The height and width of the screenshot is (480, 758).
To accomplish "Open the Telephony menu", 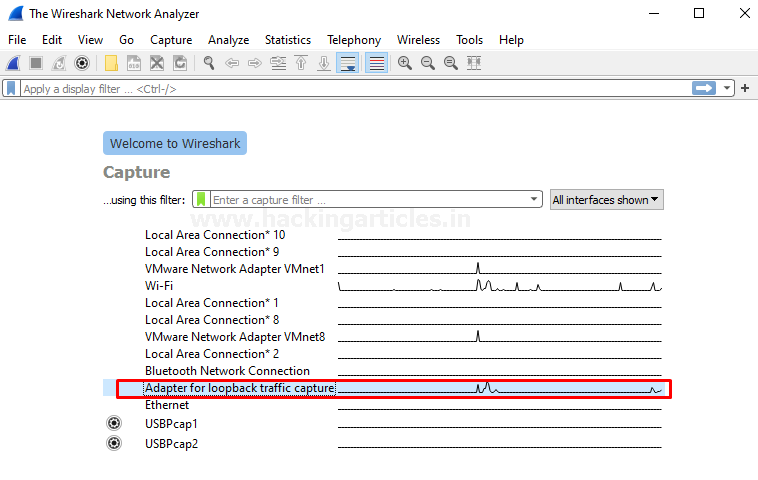I will [x=354, y=40].
